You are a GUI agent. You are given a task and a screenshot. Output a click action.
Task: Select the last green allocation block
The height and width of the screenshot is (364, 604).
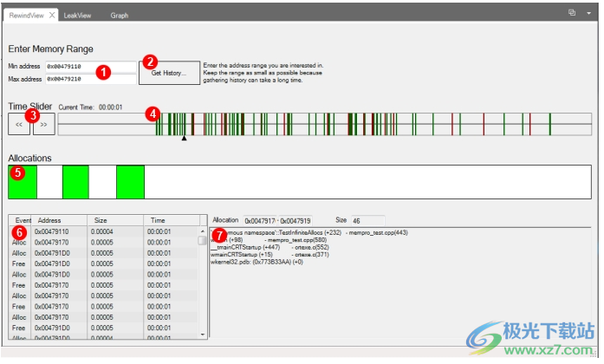pyautogui.click(x=130, y=182)
